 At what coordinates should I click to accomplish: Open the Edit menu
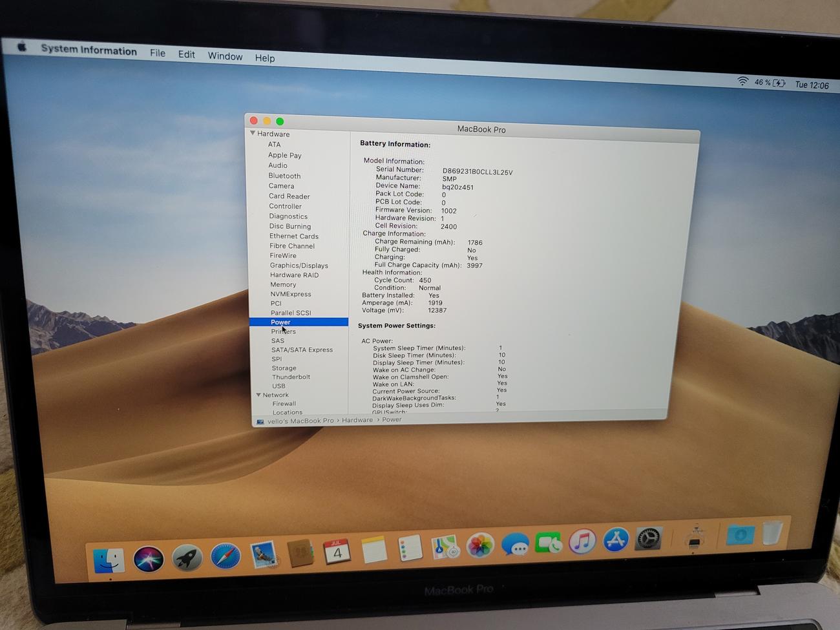pyautogui.click(x=187, y=54)
